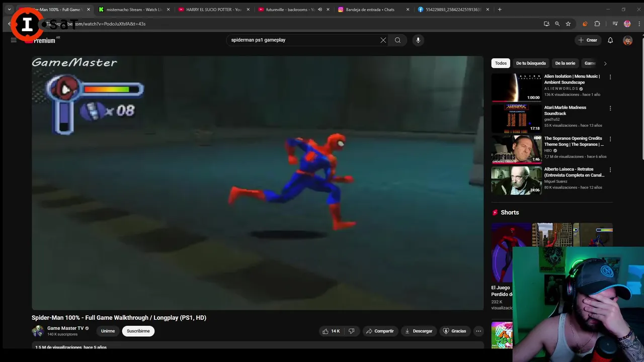The width and height of the screenshot is (644, 362).
Task: Open more actions ellipsis under video
Action: click(478, 331)
